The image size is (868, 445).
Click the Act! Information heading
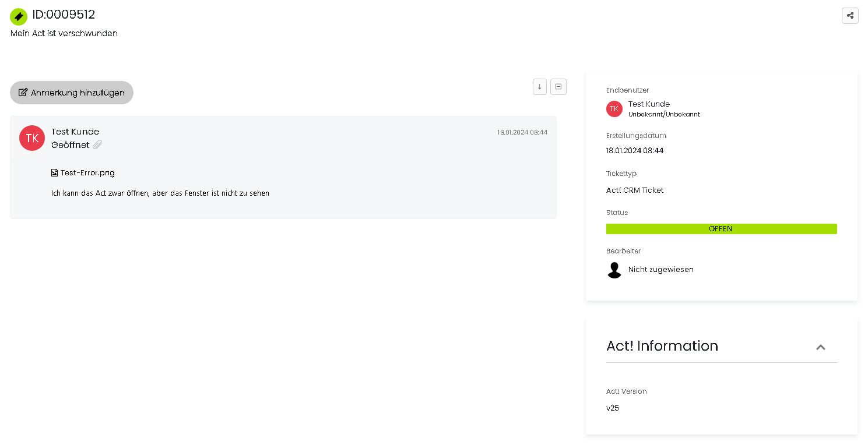tap(662, 346)
